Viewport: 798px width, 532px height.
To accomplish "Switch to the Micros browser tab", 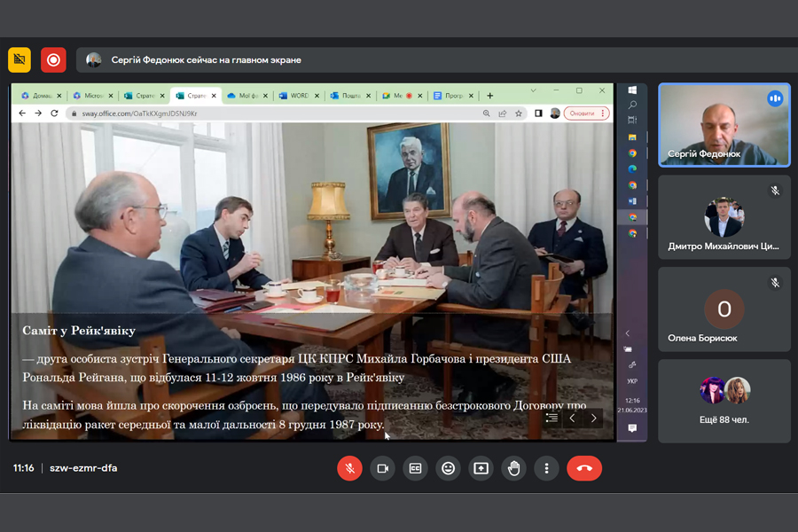I will [x=92, y=96].
